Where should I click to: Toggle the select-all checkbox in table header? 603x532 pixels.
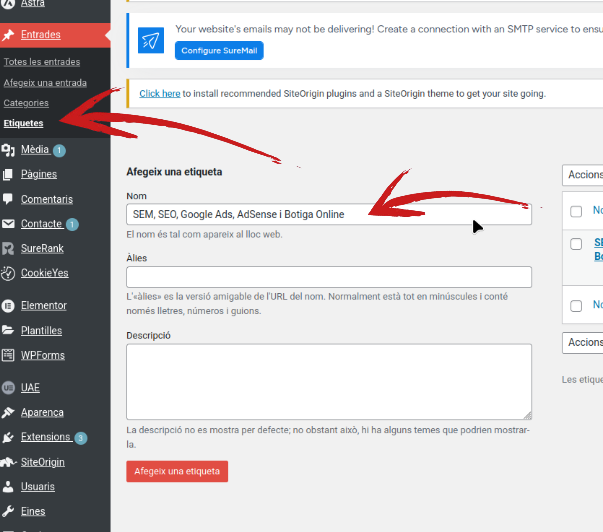[x=576, y=211]
